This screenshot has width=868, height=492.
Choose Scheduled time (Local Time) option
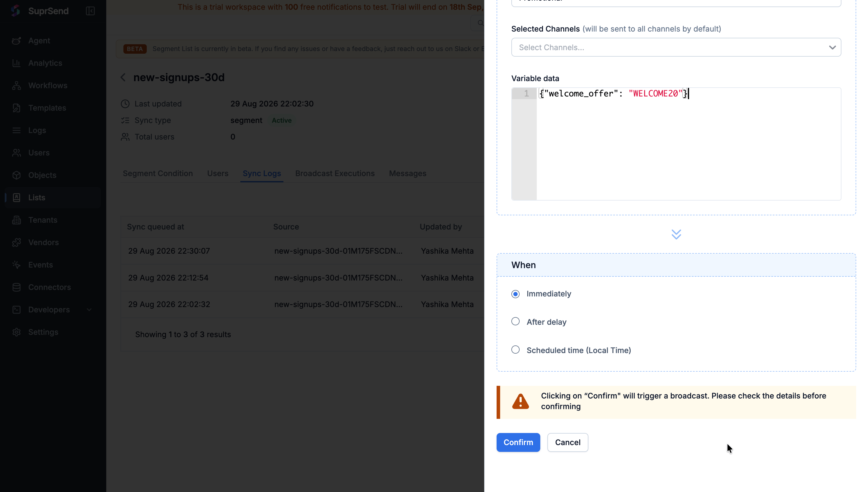point(515,350)
